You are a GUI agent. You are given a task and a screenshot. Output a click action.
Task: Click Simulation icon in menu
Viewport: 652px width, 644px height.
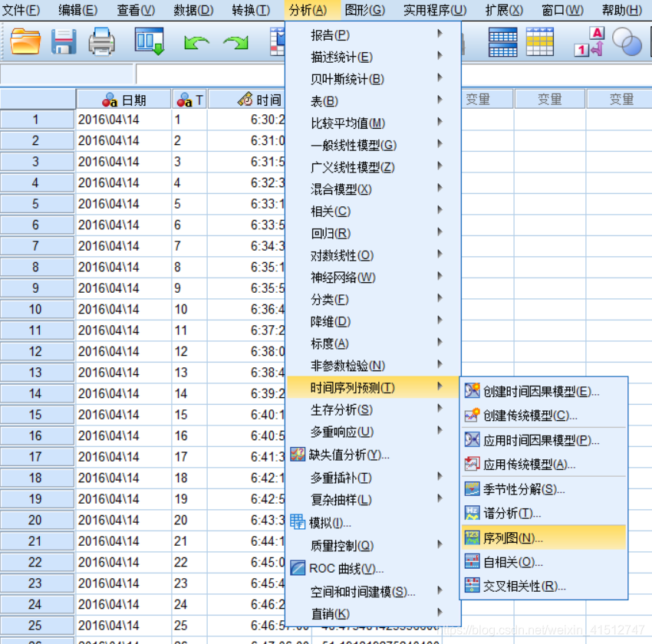298,522
